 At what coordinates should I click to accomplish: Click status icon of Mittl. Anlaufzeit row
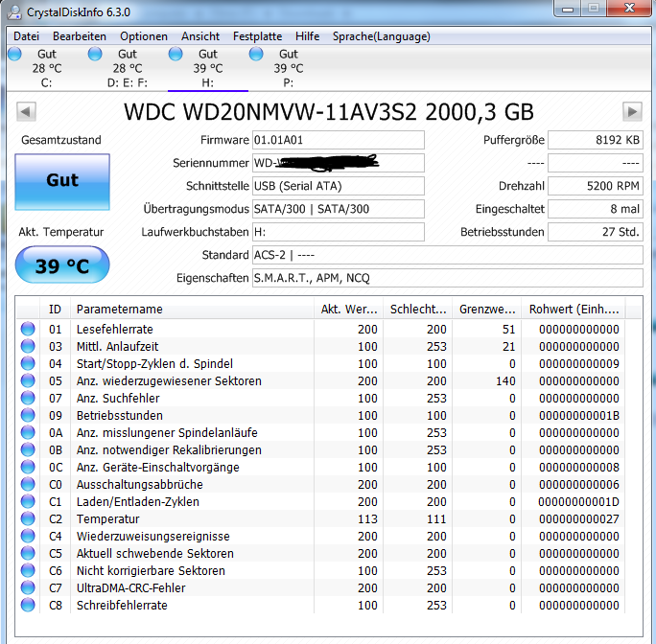pos(28,346)
